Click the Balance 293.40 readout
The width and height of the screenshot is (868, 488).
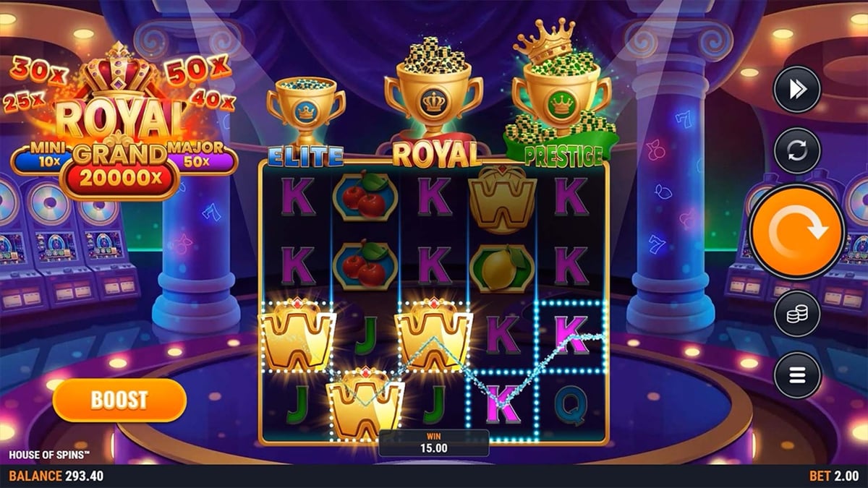[56, 477]
